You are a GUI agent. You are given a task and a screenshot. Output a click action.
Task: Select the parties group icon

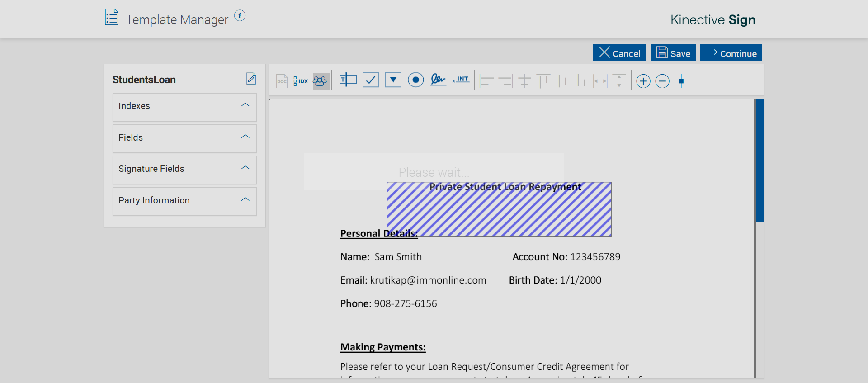321,81
